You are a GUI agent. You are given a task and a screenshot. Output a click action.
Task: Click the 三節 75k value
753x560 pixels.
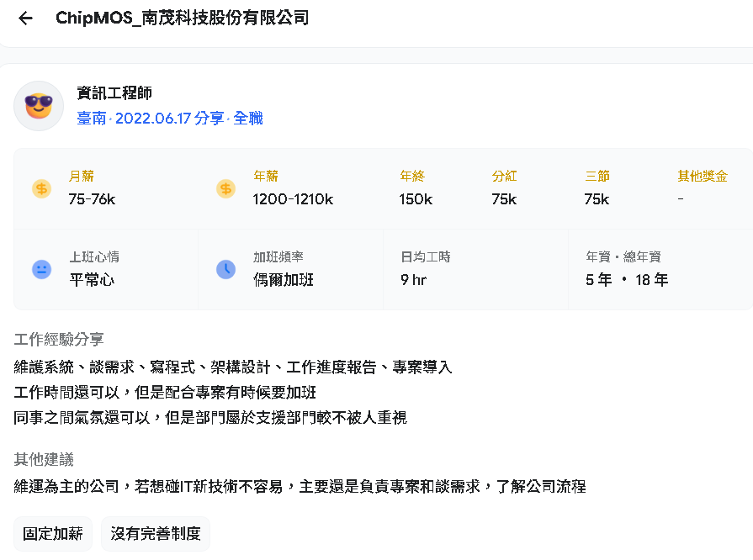(x=597, y=199)
